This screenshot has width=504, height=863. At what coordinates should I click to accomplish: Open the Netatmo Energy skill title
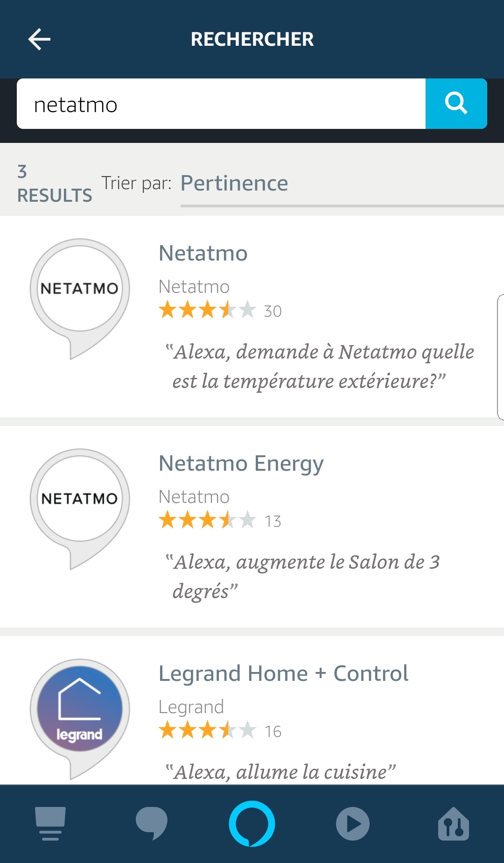(x=241, y=464)
